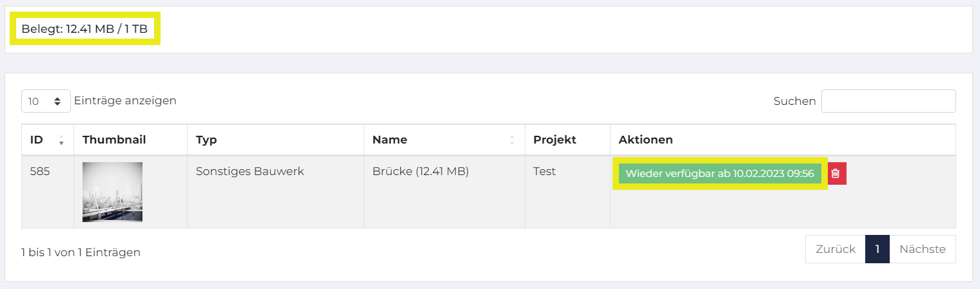Delete the Brücke entry with trash icon
This screenshot has width=980, height=289.
tap(836, 173)
